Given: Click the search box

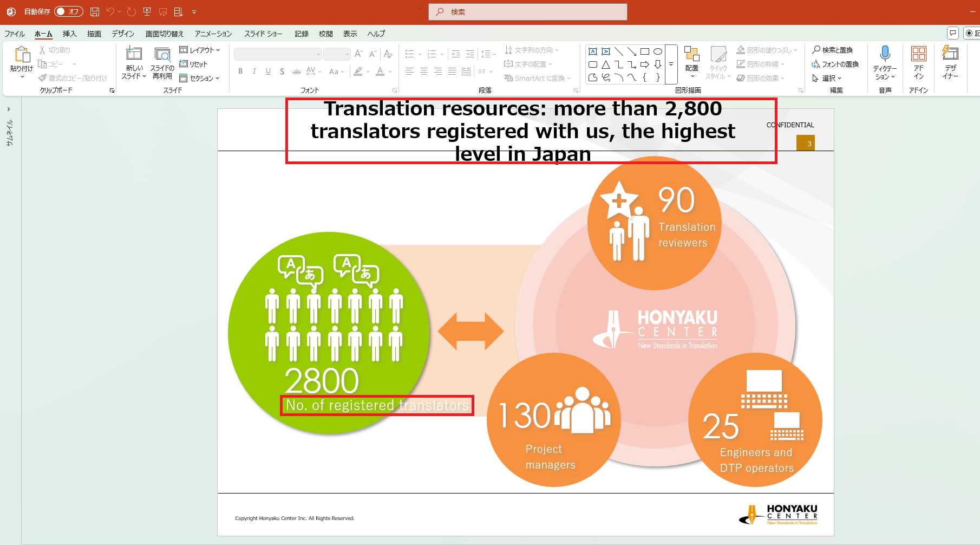Looking at the screenshot, I should point(528,12).
